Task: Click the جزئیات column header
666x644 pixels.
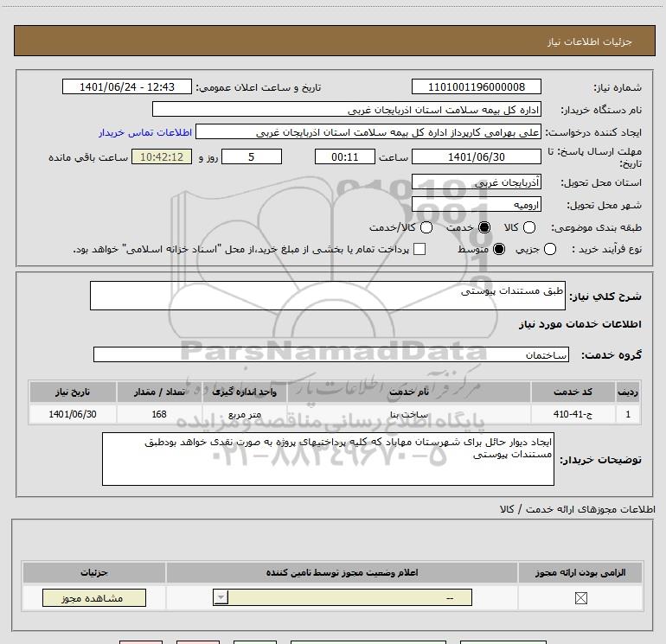Action: point(94,572)
